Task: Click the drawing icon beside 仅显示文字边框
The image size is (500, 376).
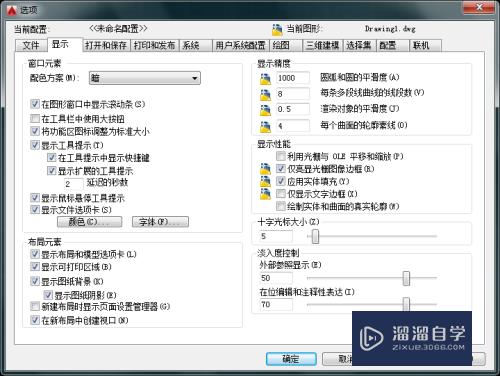Action: coord(265,194)
